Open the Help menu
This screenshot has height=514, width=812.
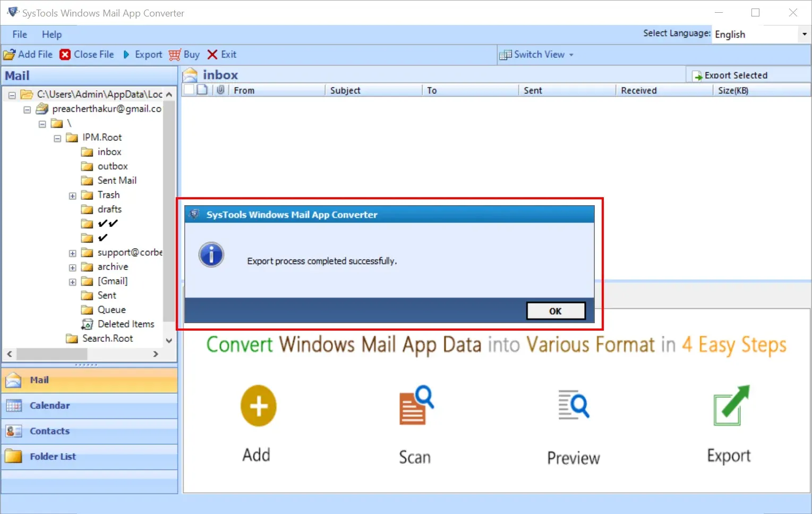[52, 34]
